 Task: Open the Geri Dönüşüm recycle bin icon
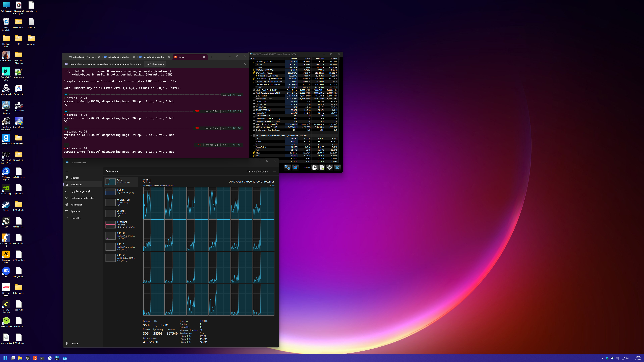point(6,24)
